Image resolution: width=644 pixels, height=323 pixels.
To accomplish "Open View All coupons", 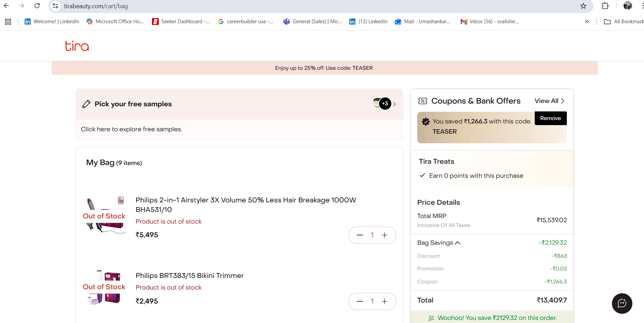I will (x=549, y=101).
